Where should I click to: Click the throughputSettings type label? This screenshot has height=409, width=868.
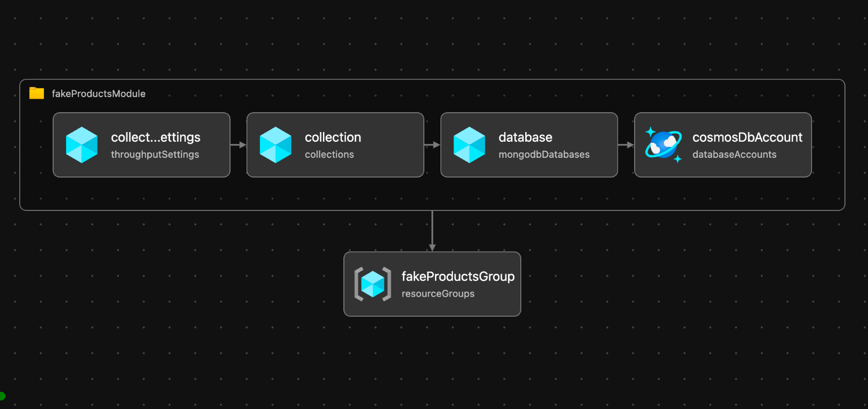pyautogui.click(x=155, y=155)
